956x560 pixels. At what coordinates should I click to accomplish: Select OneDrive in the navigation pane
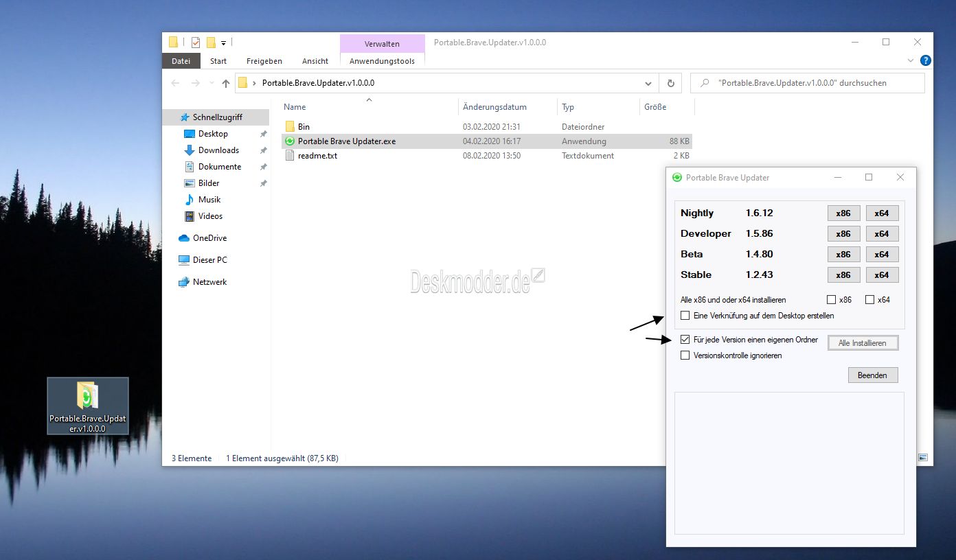pos(209,238)
